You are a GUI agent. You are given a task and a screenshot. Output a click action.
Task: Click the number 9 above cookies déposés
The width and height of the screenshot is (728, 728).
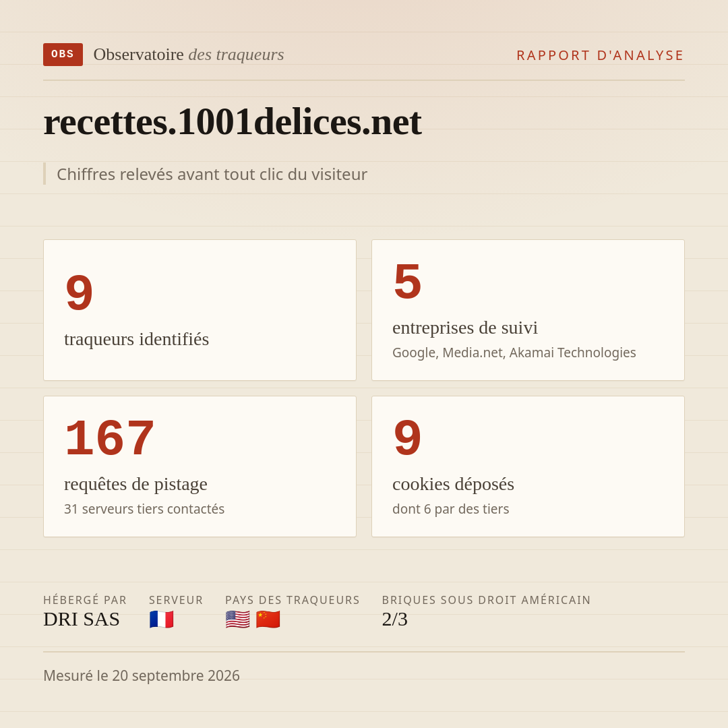[x=408, y=438]
